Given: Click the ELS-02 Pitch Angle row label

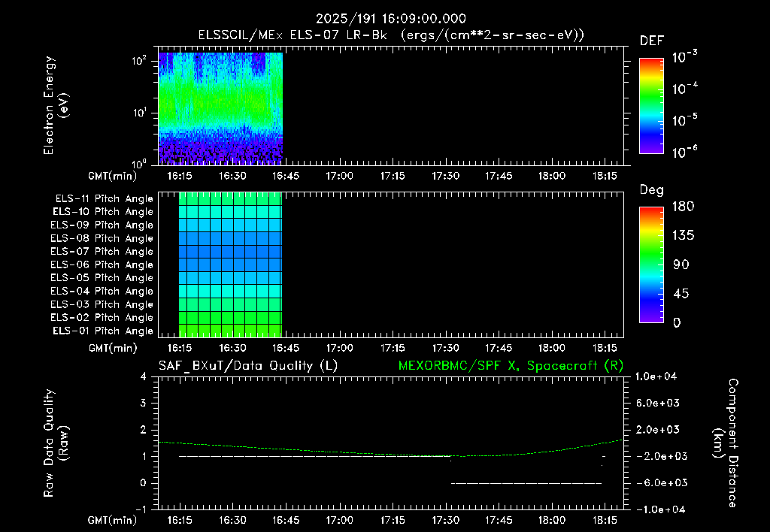Looking at the screenshot, I should pyautogui.click(x=102, y=318).
